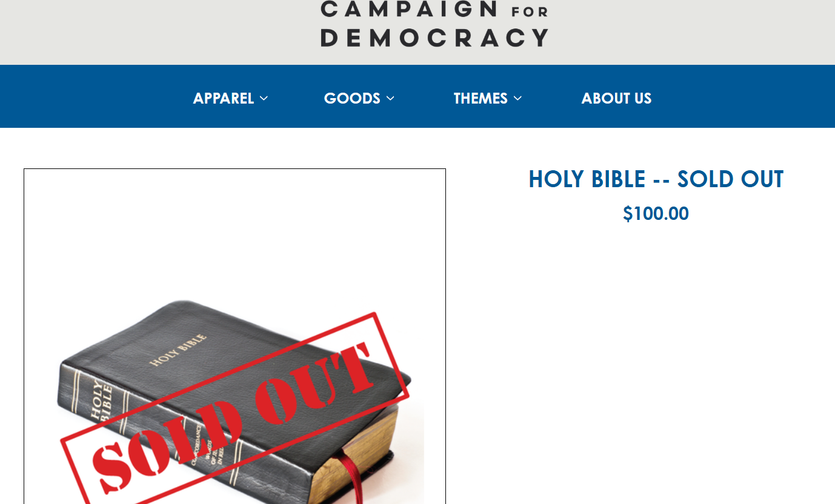Click the small FOR text in the logo

click(530, 12)
